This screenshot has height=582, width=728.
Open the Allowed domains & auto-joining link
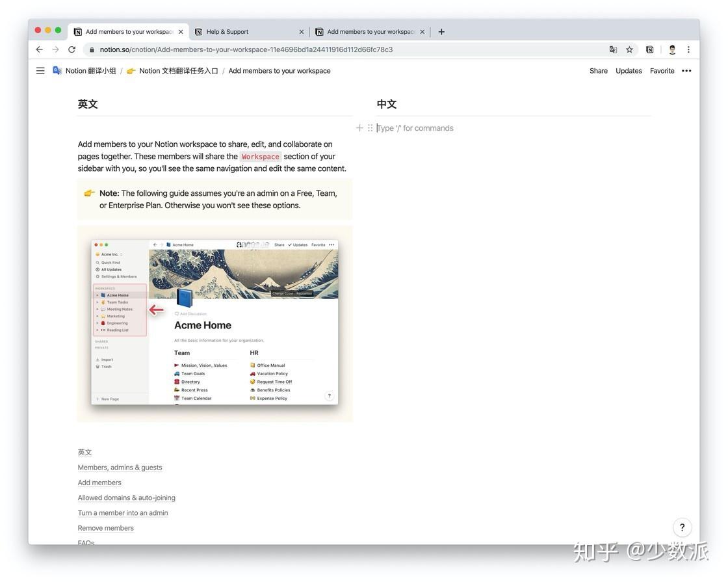pos(126,497)
